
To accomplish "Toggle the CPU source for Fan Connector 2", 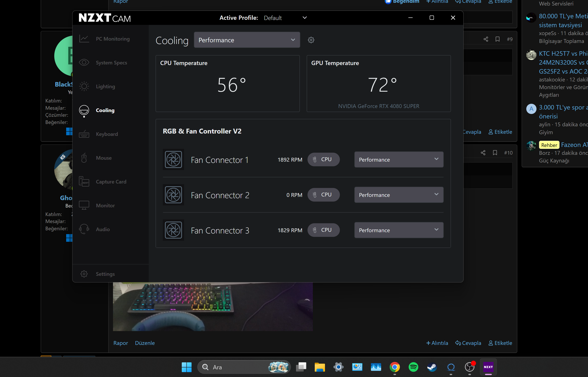I will (323, 195).
